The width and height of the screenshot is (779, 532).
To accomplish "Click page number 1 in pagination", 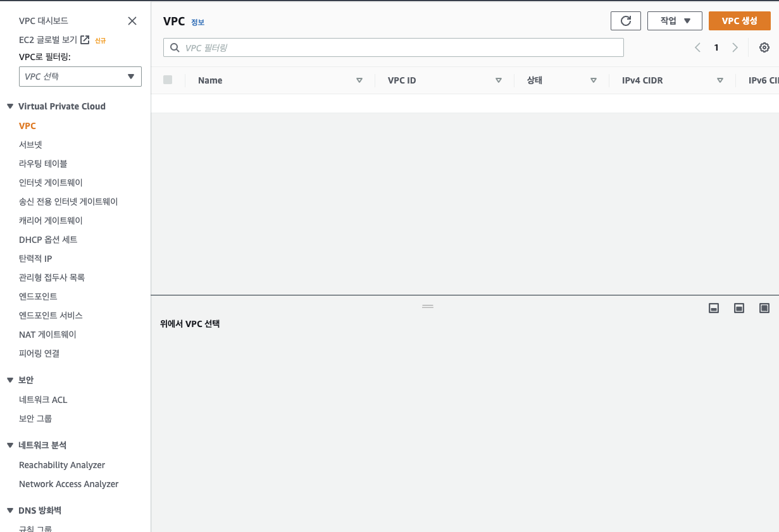I will pos(716,47).
